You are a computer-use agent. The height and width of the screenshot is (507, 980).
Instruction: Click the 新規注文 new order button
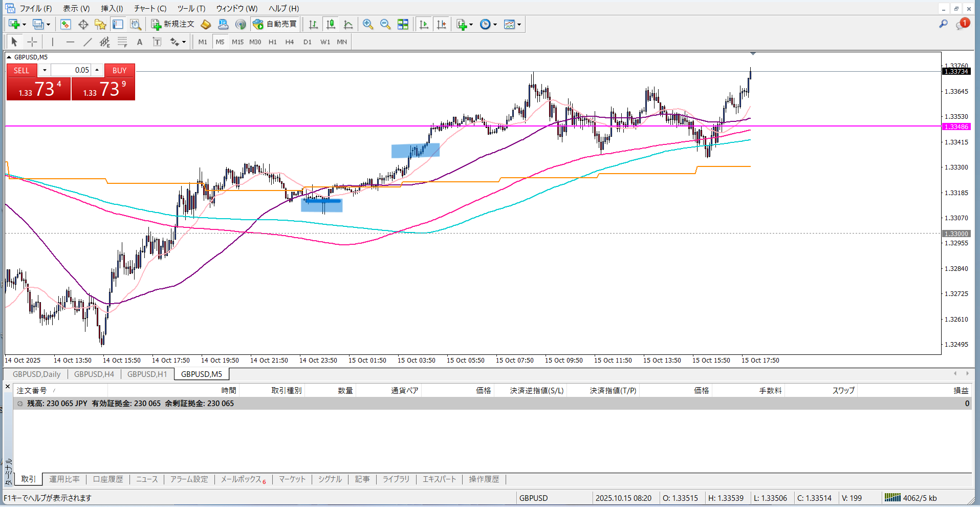coord(173,24)
